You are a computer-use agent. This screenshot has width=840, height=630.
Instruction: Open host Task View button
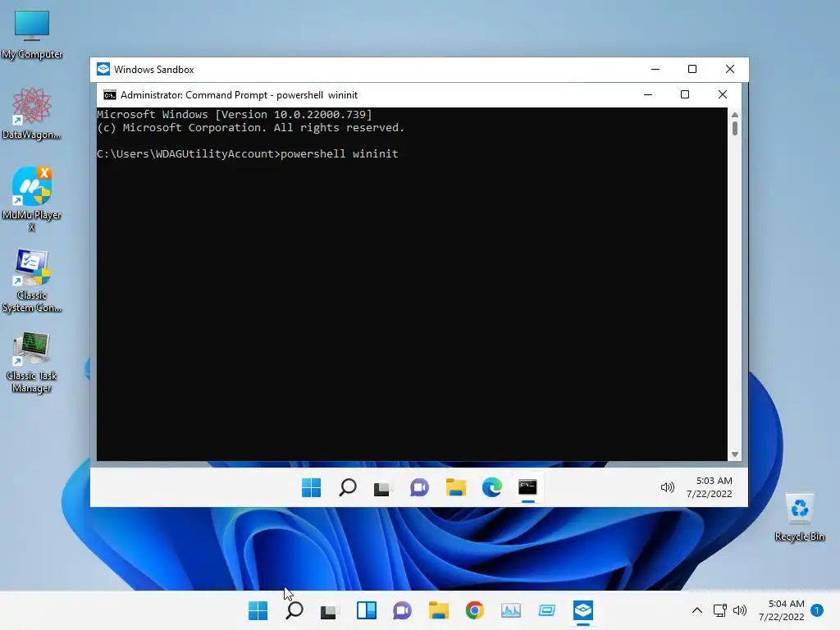(330, 610)
